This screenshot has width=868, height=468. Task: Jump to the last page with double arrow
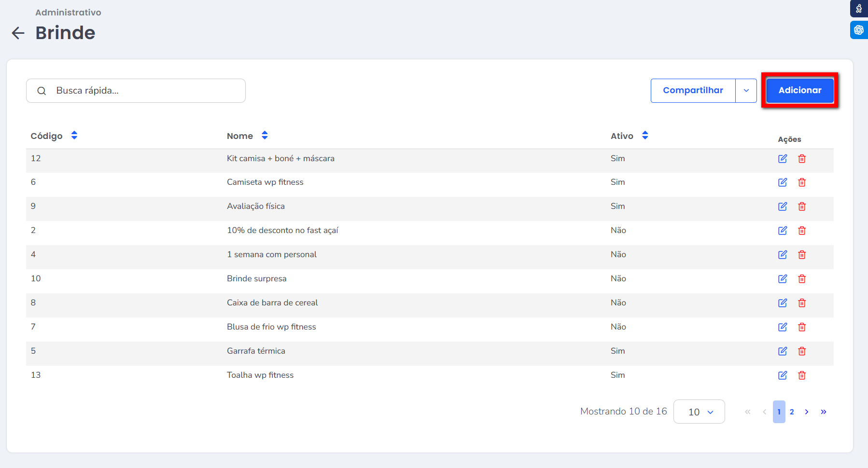pos(824,412)
